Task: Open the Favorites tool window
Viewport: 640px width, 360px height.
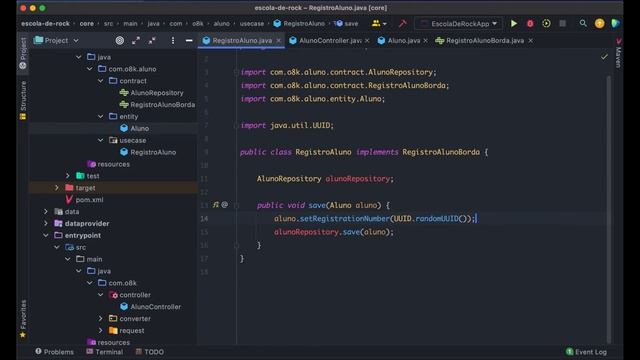Action: click(23, 319)
